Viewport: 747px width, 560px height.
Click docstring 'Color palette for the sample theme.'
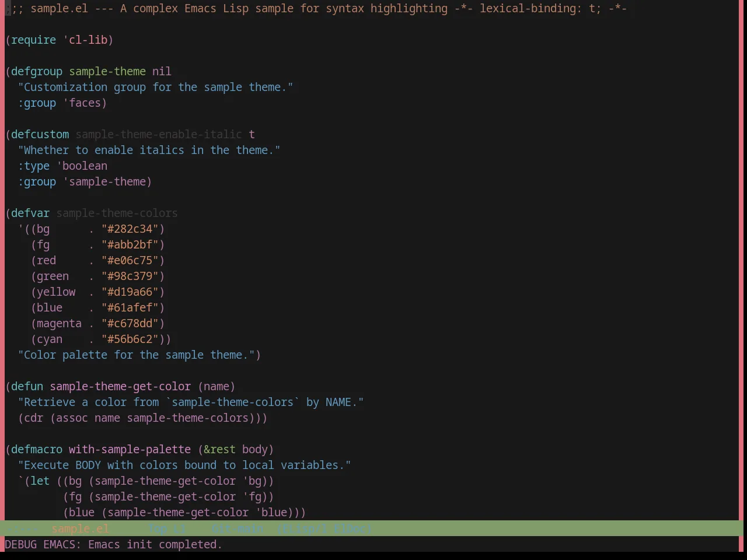[136, 355]
